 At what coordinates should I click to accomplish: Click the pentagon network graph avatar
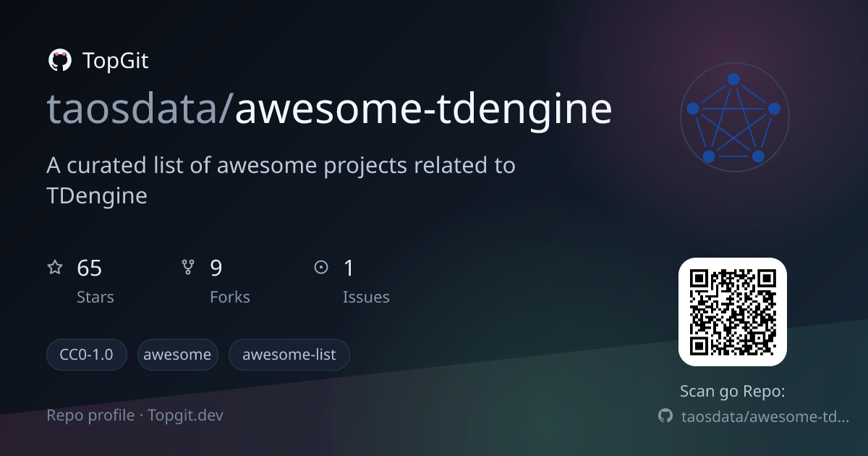click(x=734, y=117)
